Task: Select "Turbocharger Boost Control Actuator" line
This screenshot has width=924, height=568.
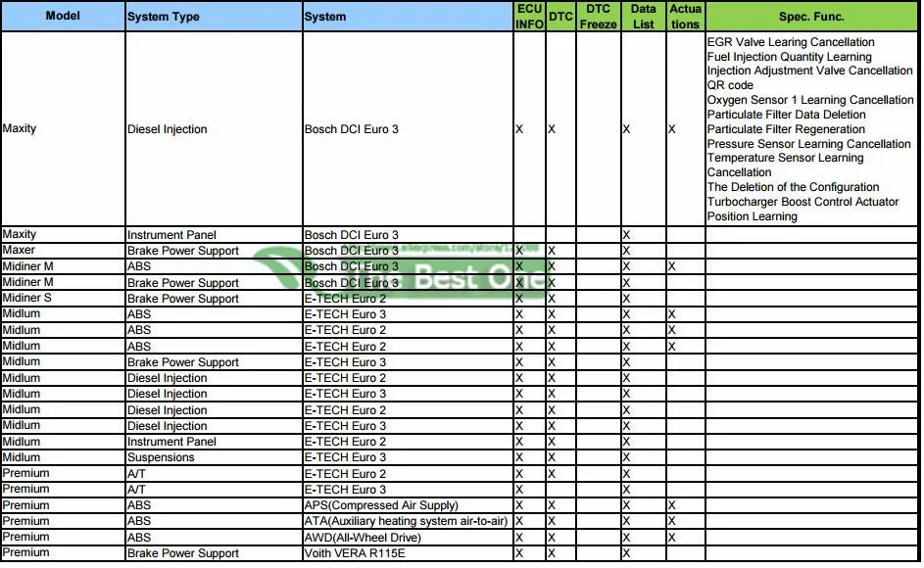Action: point(802,202)
